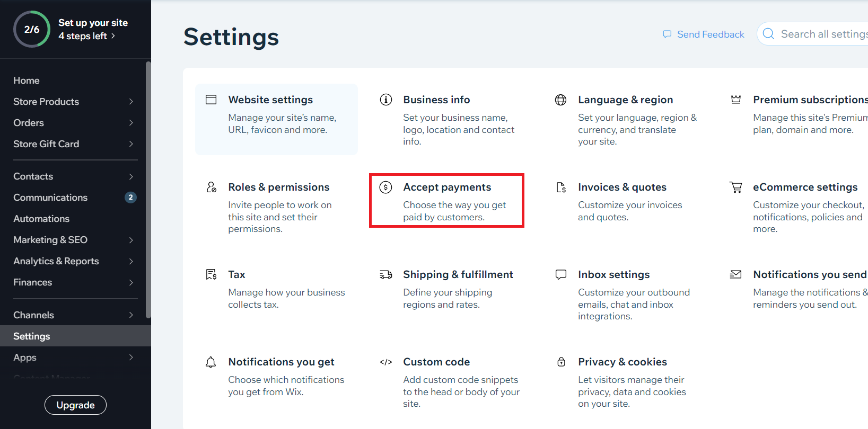Click the eCommerce settings cart icon
The height and width of the screenshot is (429, 868).
735,187
